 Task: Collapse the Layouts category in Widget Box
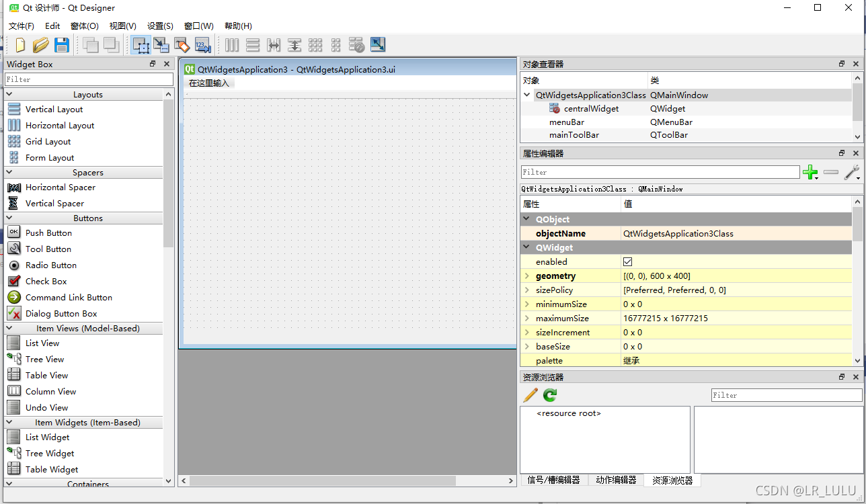pyautogui.click(x=9, y=95)
